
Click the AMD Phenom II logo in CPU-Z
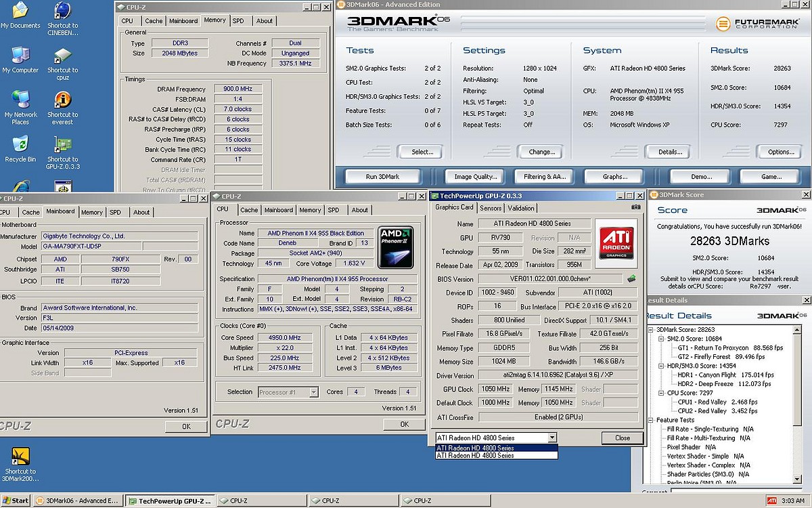point(397,248)
